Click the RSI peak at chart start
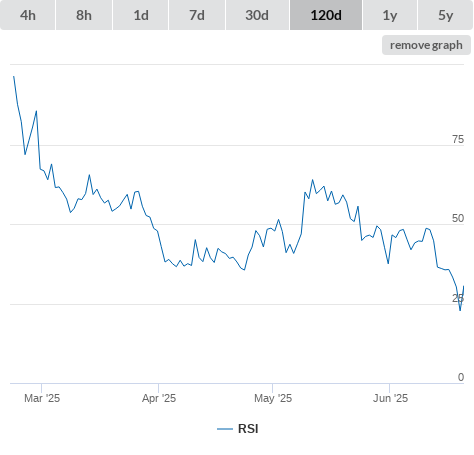This screenshot has width=474, height=455. tap(14, 77)
